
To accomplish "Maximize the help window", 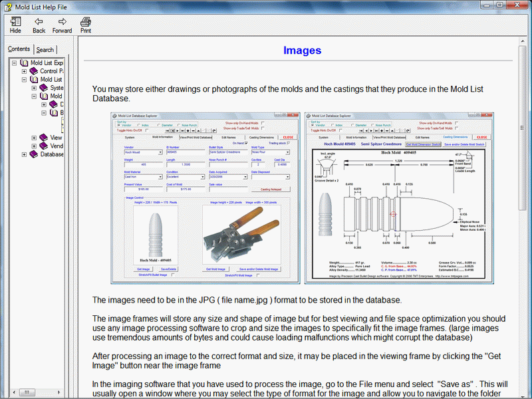I will pyautogui.click(x=500, y=5).
